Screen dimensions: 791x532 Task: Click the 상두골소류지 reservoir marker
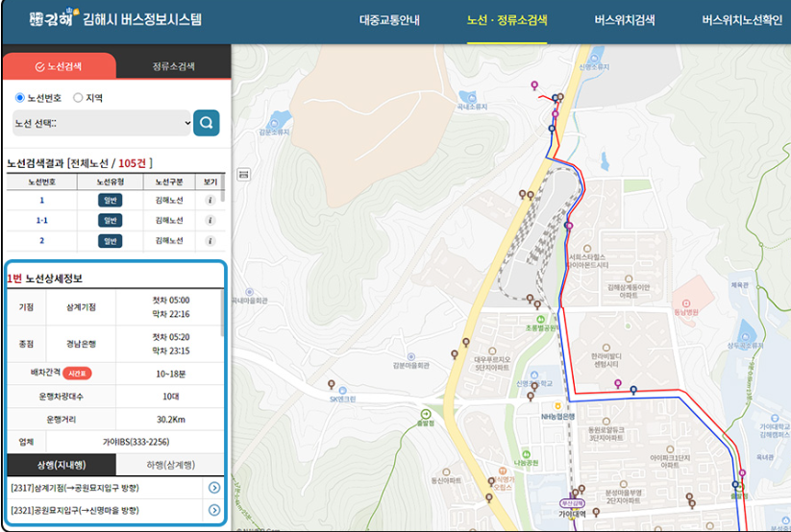click(746, 336)
